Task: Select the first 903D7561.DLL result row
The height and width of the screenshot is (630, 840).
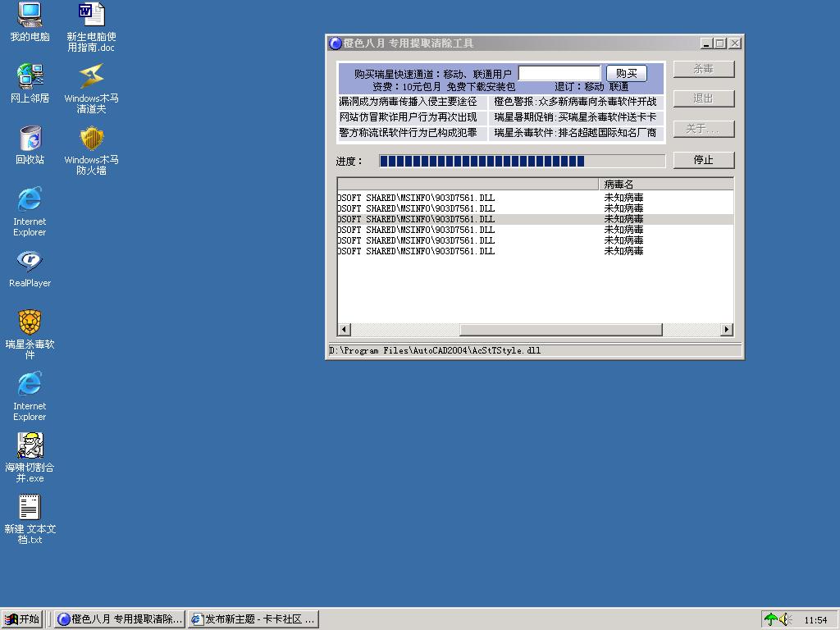Action: point(535,198)
